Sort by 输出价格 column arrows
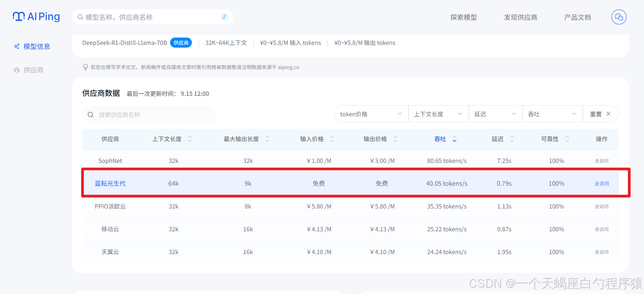The image size is (644, 294). tap(395, 139)
